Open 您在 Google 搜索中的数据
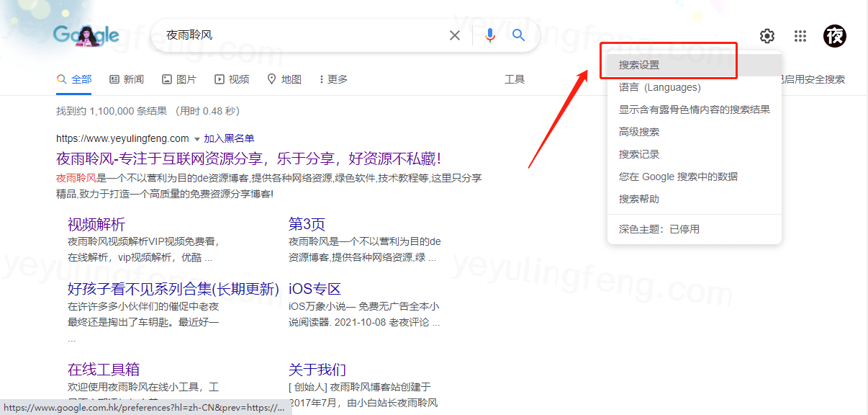The image size is (868, 415). tap(695, 177)
